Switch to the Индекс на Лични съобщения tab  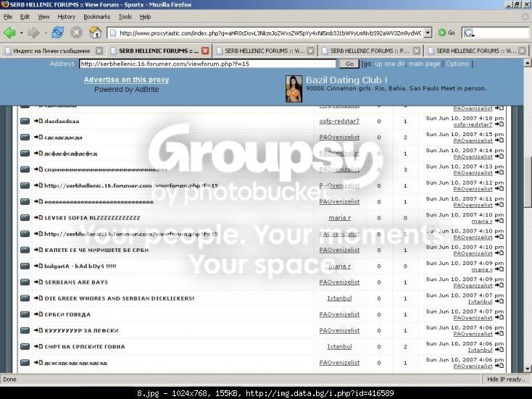pyautogui.click(x=51, y=51)
